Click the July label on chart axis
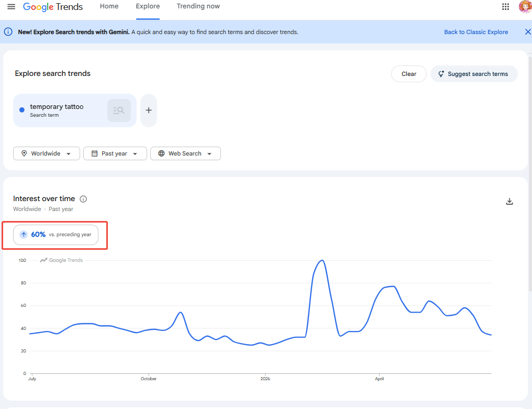532x409 pixels. (32, 379)
